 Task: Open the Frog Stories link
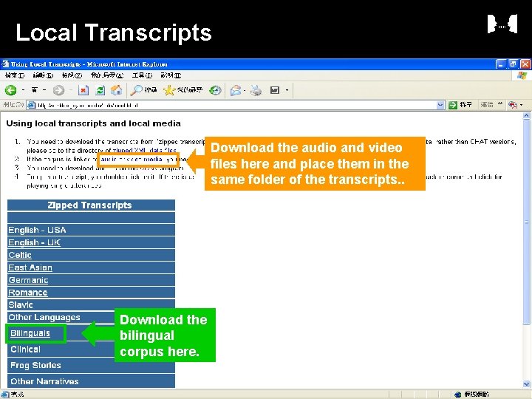click(35, 365)
